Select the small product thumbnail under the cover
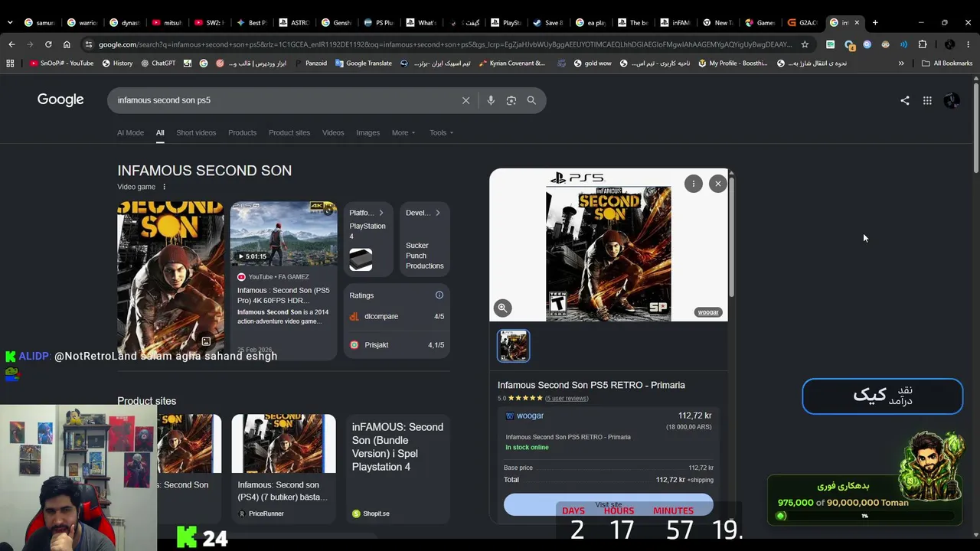The width and height of the screenshot is (980, 551). coord(514,346)
